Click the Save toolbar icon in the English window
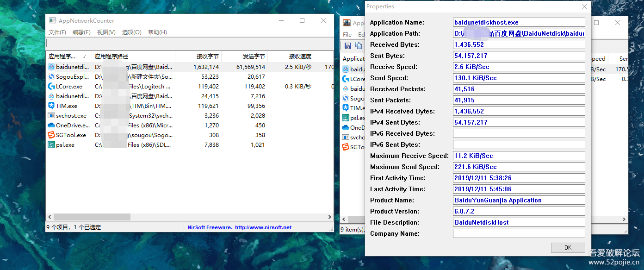 click(347, 45)
